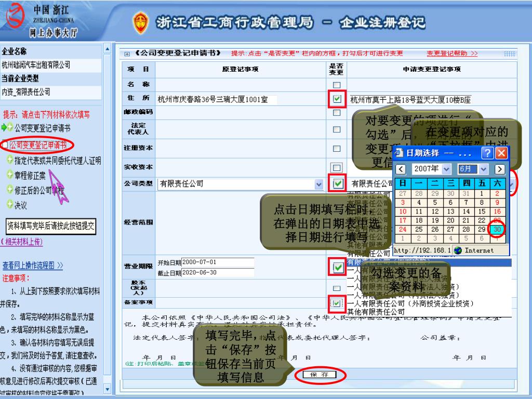The width and height of the screenshot is (532, 399).
Task: Go to previous month in date picker
Action: coord(401,169)
